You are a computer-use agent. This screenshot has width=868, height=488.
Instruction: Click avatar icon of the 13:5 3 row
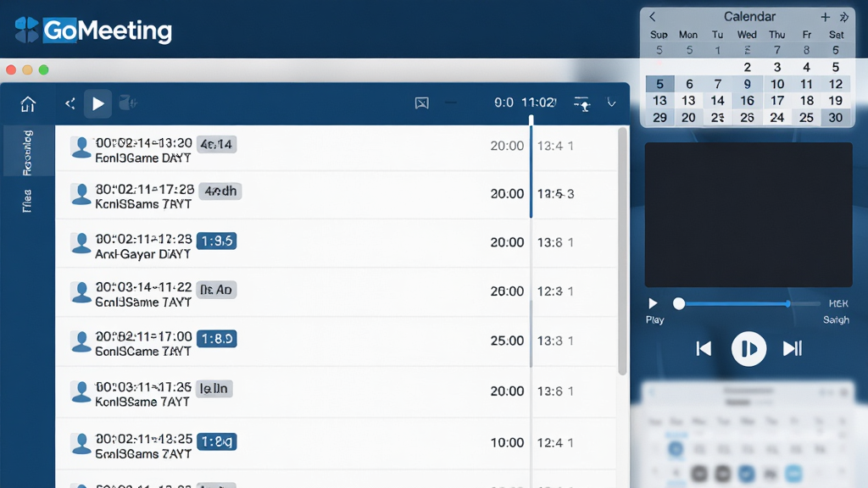81,195
